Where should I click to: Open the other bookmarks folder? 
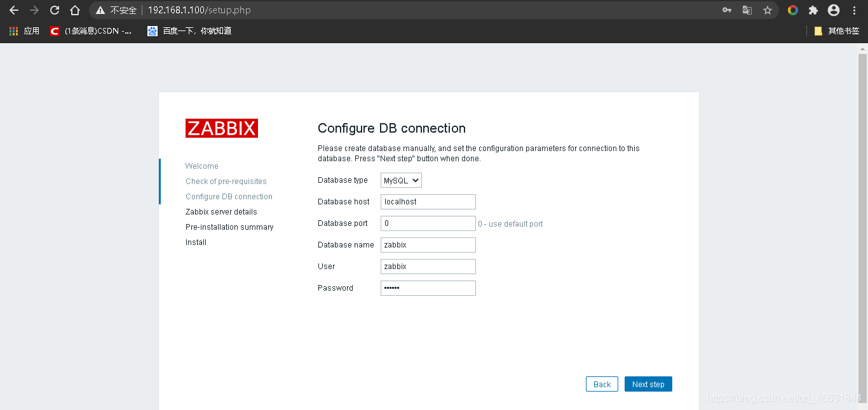837,30
